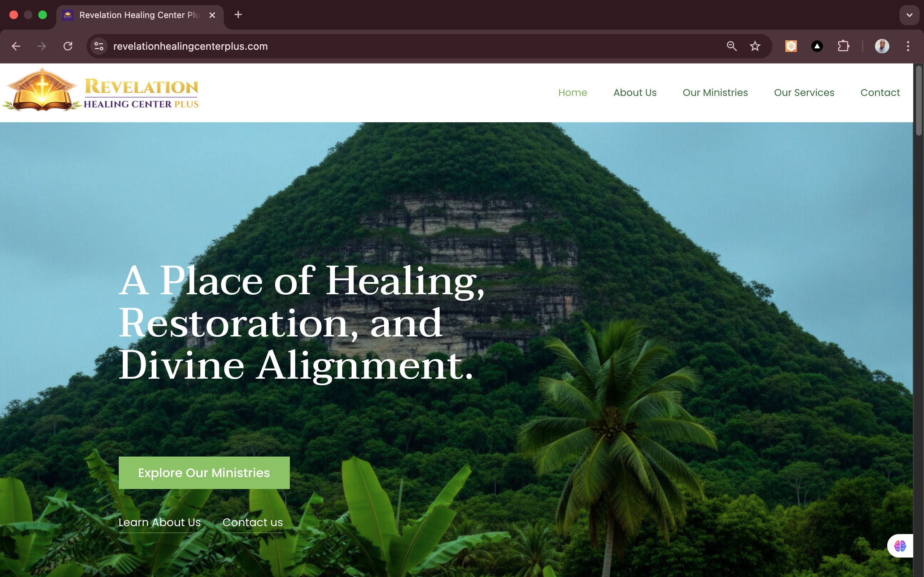Reload the current page

(x=68, y=46)
